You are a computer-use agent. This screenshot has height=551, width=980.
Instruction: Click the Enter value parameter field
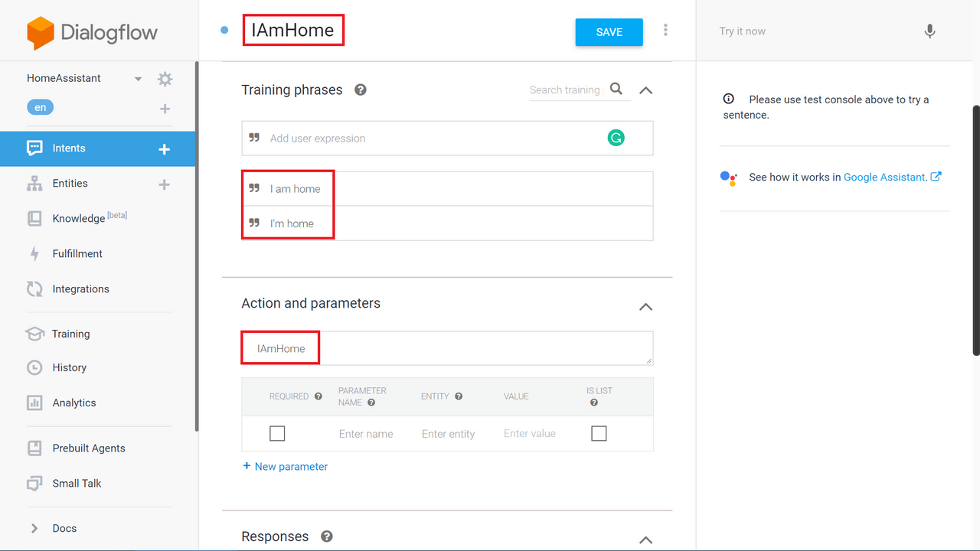[530, 434]
